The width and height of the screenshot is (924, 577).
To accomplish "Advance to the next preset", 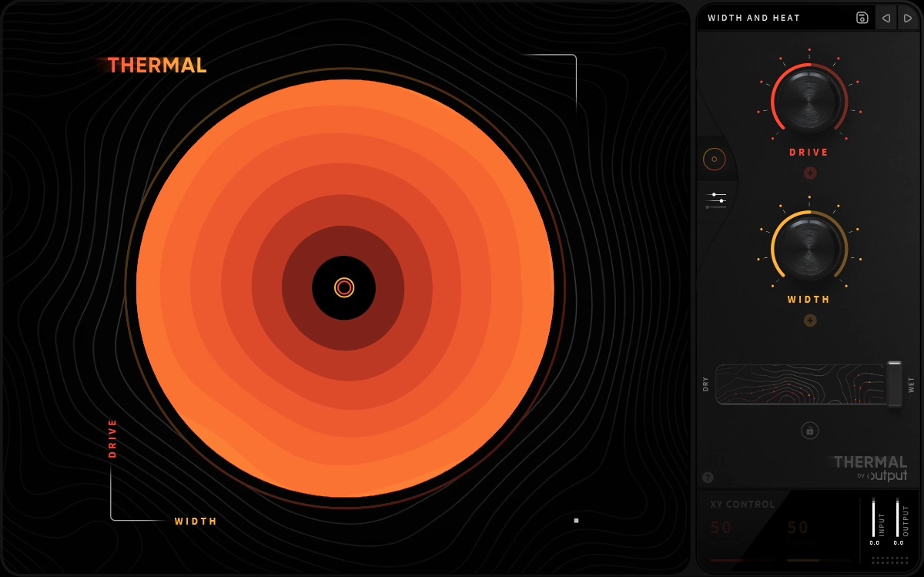I will pos(908,18).
